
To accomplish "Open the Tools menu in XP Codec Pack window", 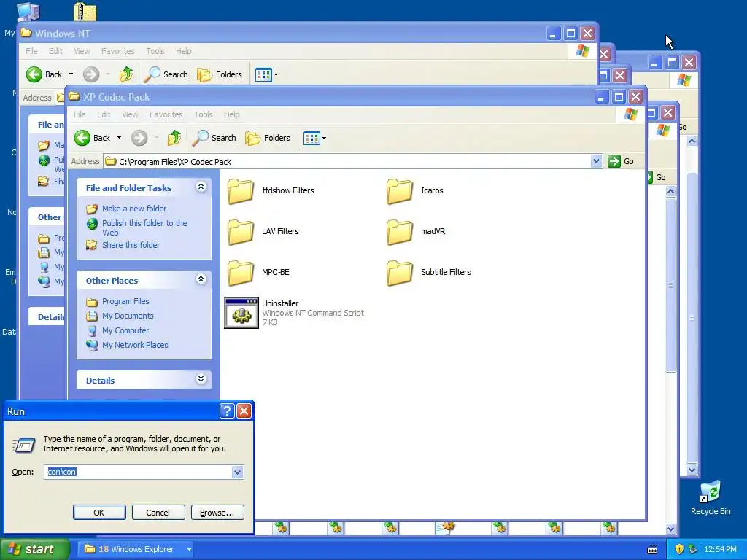I will (x=204, y=114).
